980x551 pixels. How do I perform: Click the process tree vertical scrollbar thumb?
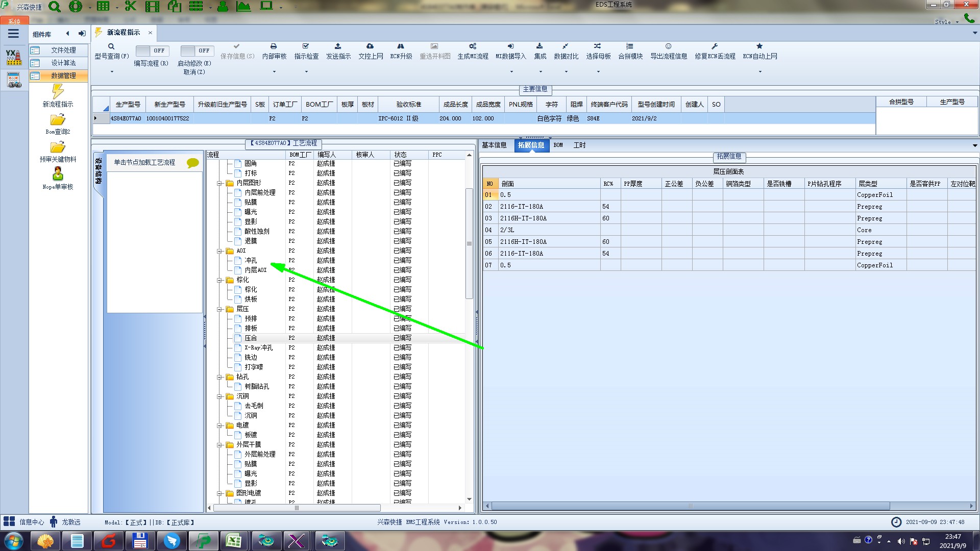click(x=469, y=243)
